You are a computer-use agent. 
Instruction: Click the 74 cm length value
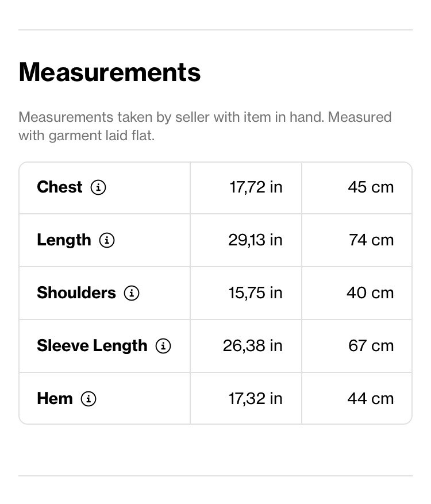coord(371,240)
